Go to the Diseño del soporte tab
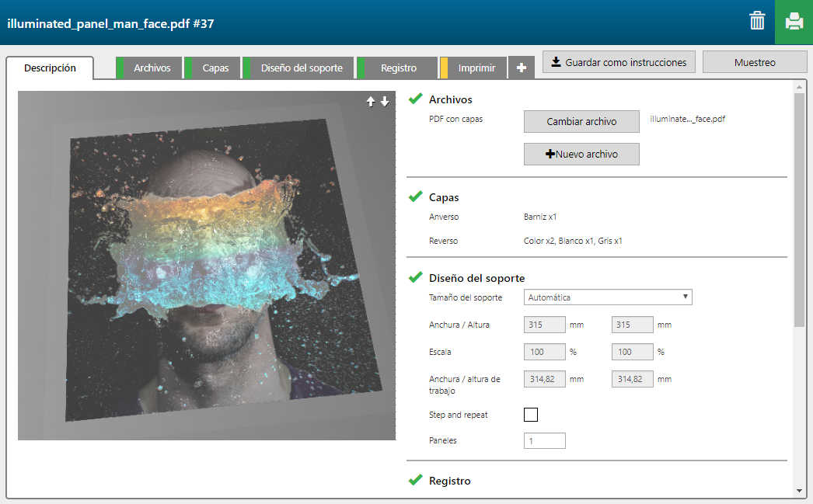813x504 pixels. (302, 68)
